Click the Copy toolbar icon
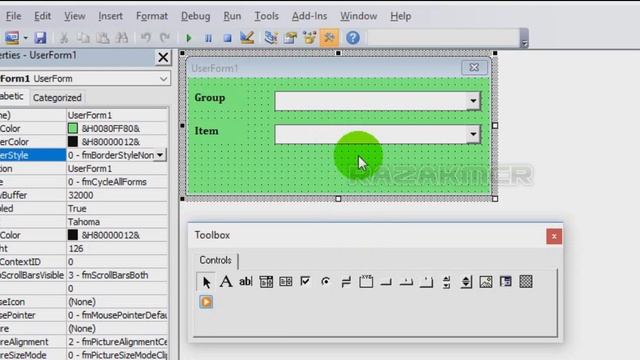The height and width of the screenshot is (360, 640). (83, 38)
